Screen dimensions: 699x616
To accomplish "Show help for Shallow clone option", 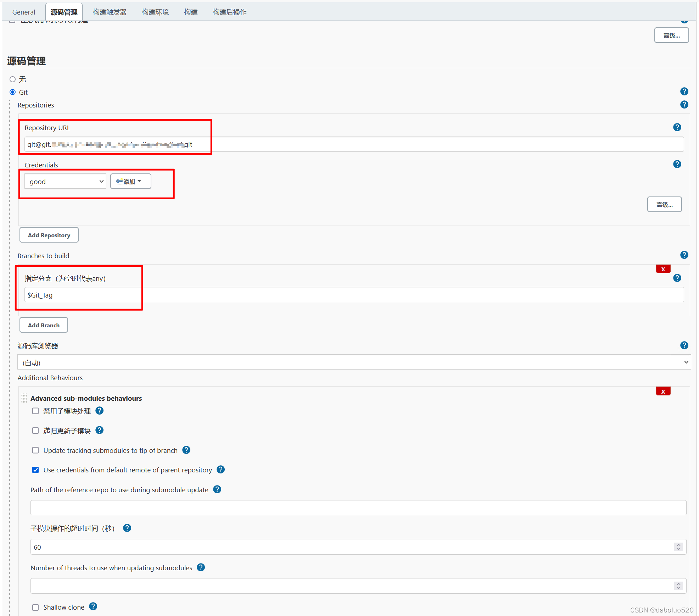I will [x=93, y=606].
